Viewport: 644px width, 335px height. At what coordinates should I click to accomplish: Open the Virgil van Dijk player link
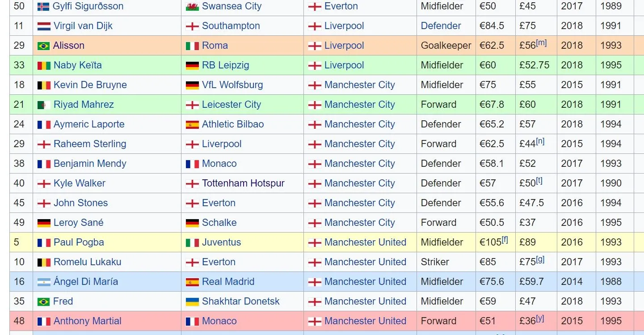coord(83,26)
